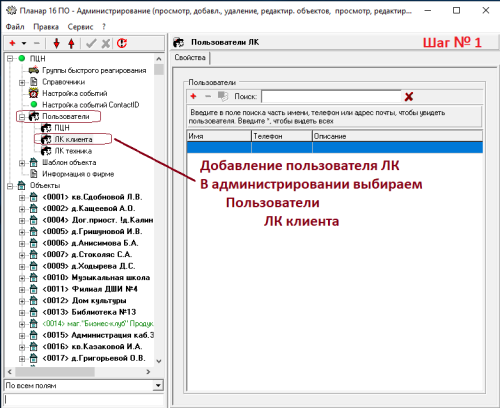Switch to the Свойства tab
This screenshot has width=500, height=408.
[x=190, y=58]
